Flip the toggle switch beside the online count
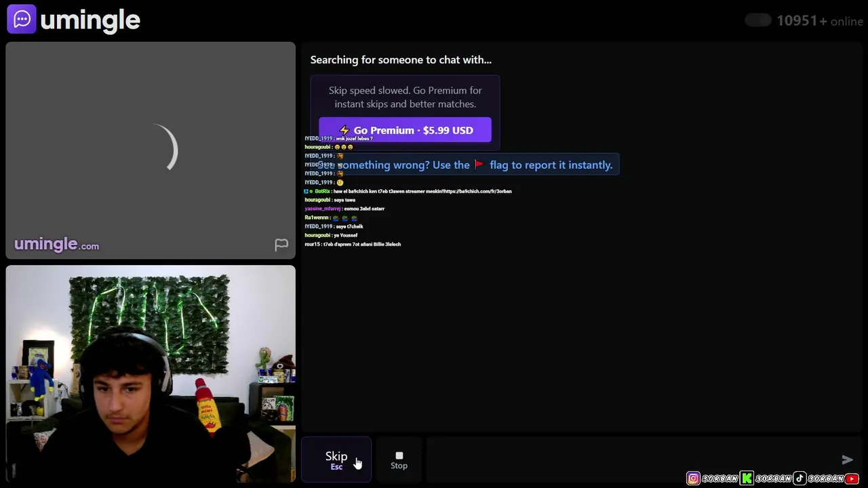 [x=757, y=20]
